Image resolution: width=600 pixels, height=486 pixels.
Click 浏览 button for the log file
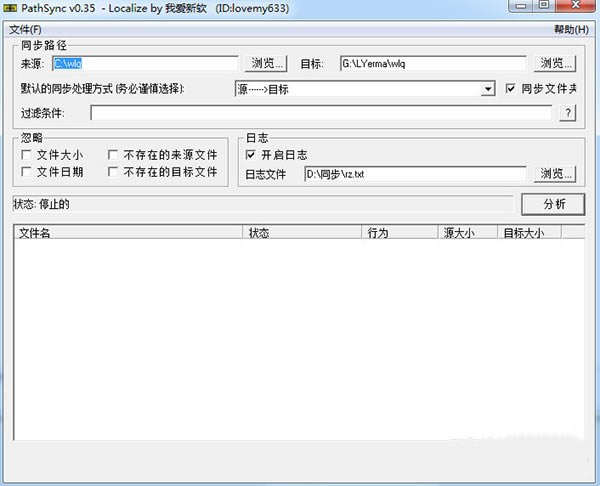[558, 174]
